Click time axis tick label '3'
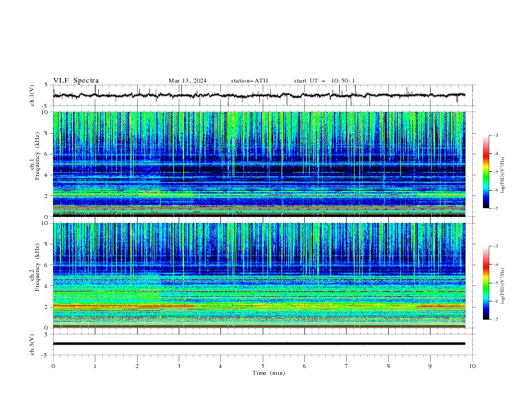 (x=179, y=366)
